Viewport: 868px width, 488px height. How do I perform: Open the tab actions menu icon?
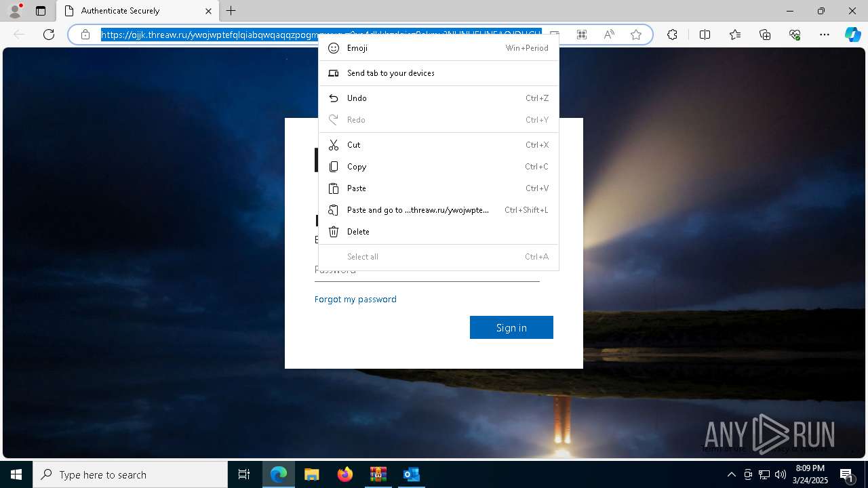click(x=41, y=11)
